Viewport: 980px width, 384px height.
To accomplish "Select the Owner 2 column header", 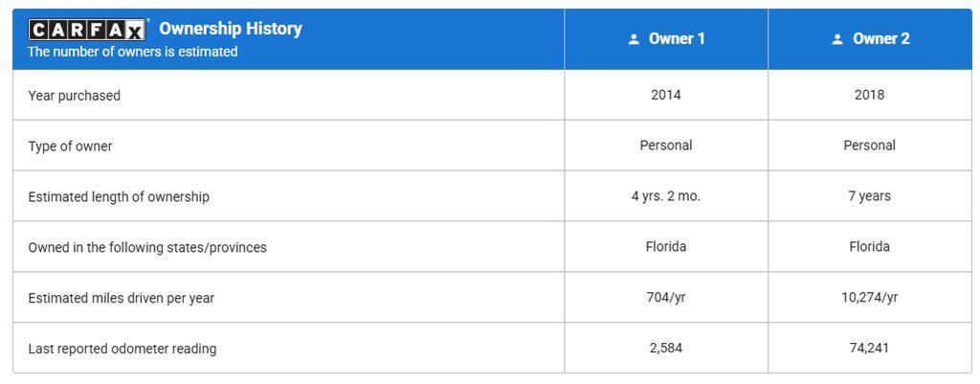I will pos(870,38).
